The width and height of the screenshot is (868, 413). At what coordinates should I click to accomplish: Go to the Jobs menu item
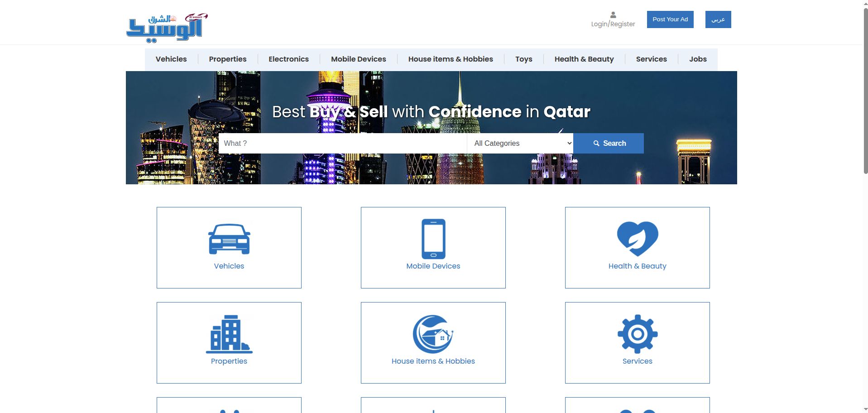pyautogui.click(x=697, y=59)
